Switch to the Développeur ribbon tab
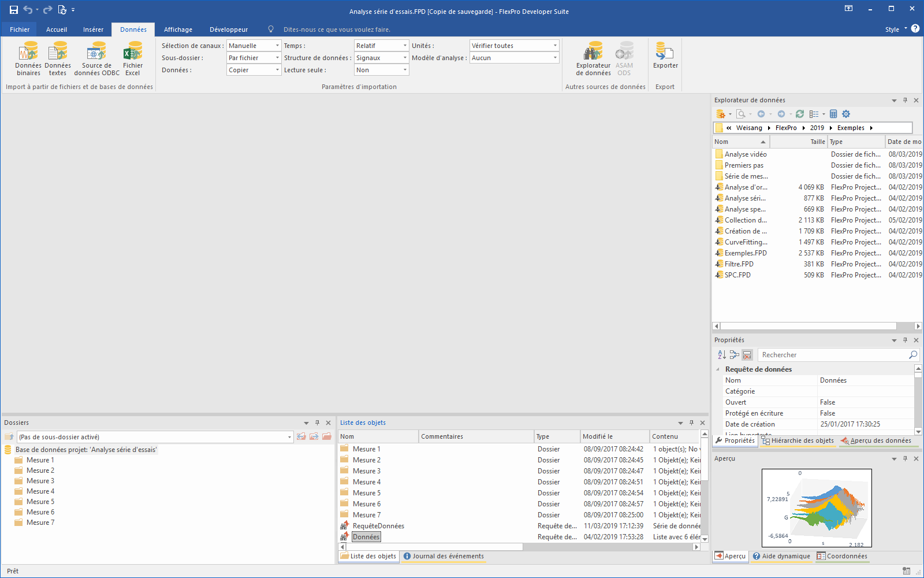Image resolution: width=924 pixels, height=578 pixels. click(229, 29)
